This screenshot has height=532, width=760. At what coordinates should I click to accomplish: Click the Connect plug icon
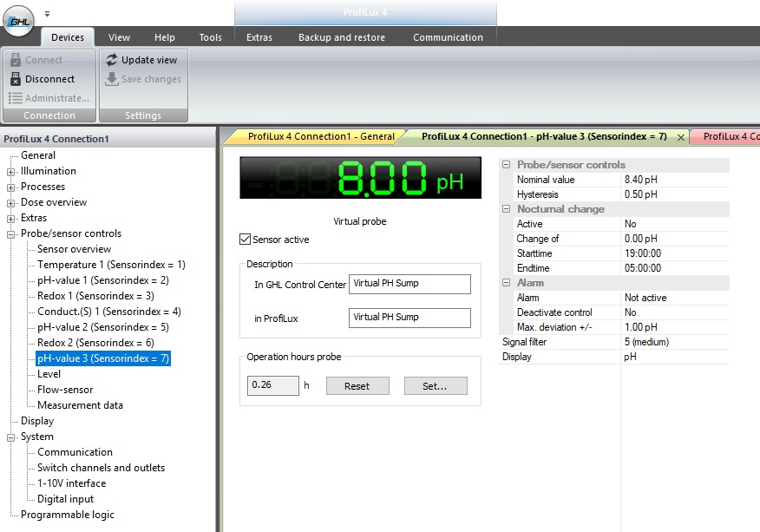pos(16,60)
